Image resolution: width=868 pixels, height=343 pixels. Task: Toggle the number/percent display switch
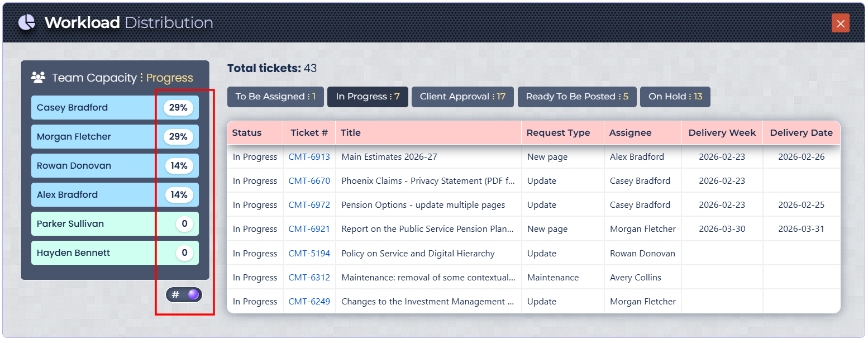tap(184, 294)
